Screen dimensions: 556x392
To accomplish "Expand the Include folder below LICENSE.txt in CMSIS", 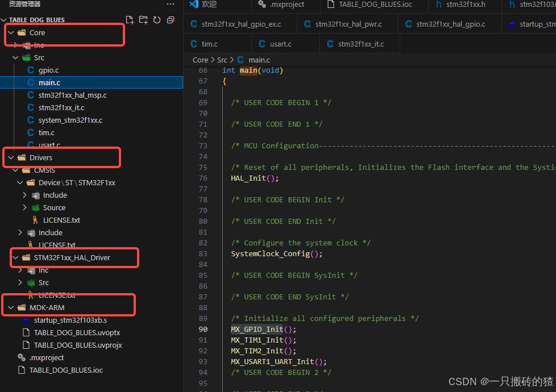I will click(20, 232).
